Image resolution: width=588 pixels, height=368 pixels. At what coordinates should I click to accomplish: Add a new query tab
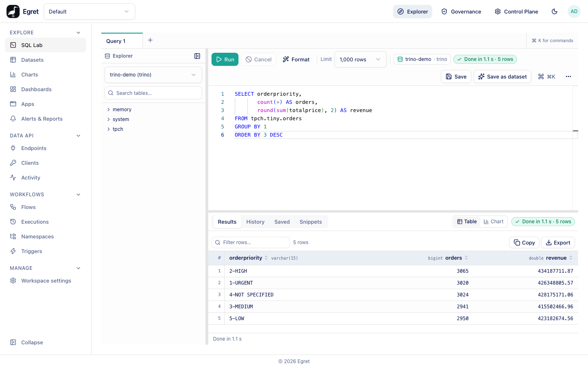[150, 40]
